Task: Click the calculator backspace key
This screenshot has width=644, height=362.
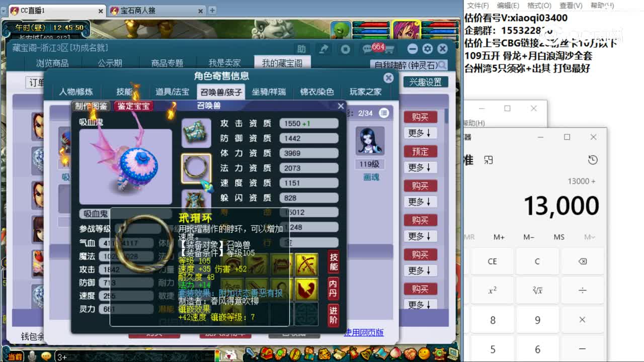Action: click(x=582, y=261)
